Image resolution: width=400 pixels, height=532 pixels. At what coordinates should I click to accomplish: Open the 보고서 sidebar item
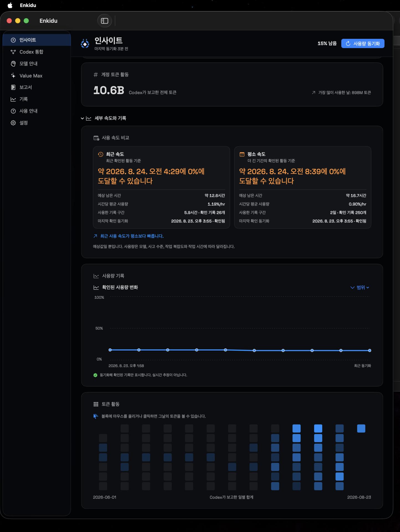37,87
